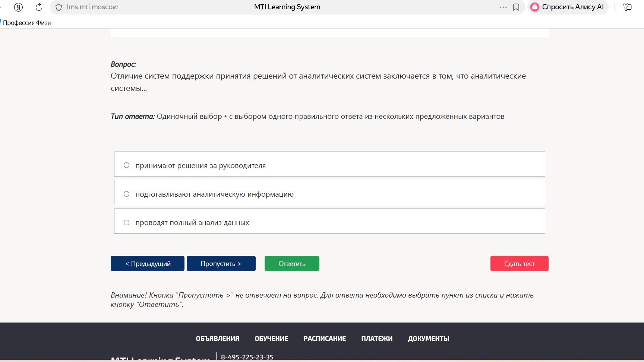644x362 pixels.
Task: Open the site protection shield icon
Action: 59,7
